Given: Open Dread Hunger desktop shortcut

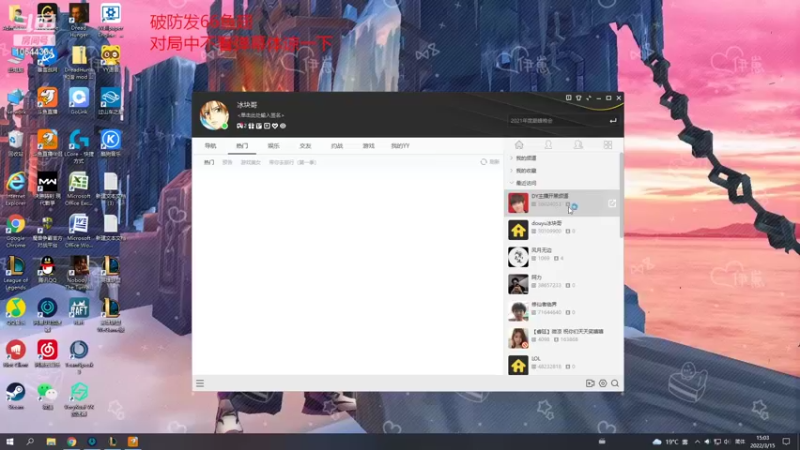Looking at the screenshot, I should 79,20.
